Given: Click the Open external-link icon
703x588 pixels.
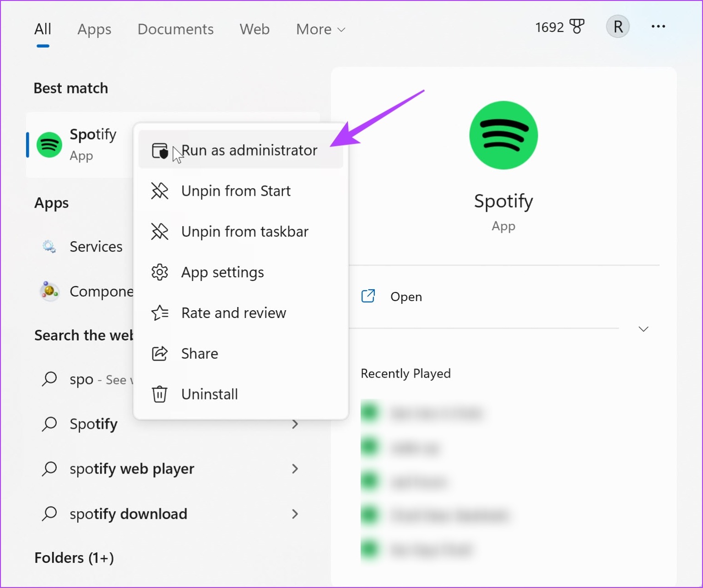Looking at the screenshot, I should pos(368,296).
